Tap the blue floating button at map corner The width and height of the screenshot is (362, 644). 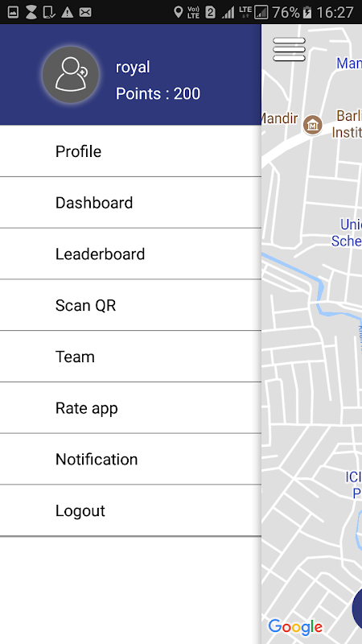(x=357, y=608)
